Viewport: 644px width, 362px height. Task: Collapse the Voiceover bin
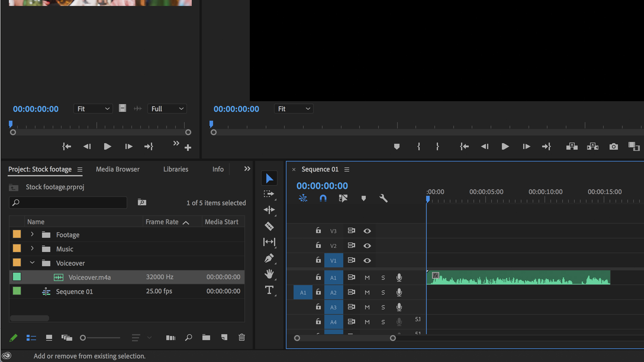click(32, 263)
